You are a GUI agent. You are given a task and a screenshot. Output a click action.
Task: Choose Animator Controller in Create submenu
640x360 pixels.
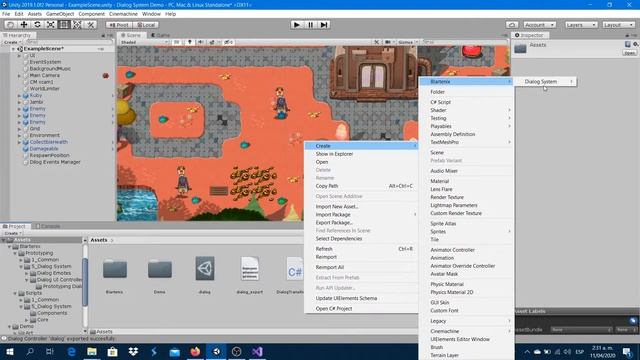pos(452,250)
